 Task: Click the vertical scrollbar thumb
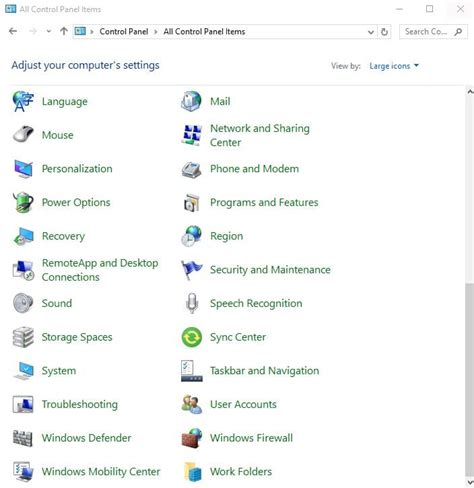tap(470, 380)
